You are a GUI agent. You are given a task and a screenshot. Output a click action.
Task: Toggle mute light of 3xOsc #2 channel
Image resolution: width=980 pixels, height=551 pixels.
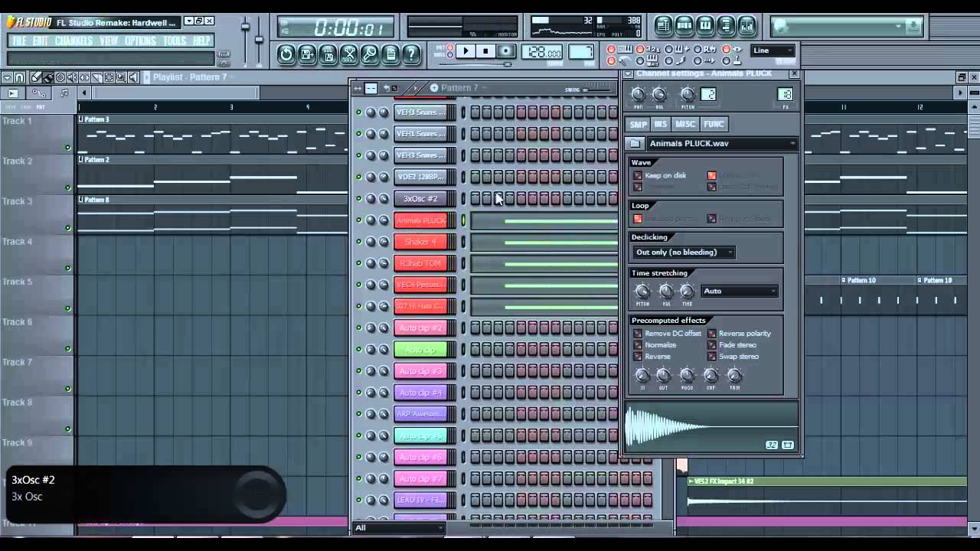point(358,198)
